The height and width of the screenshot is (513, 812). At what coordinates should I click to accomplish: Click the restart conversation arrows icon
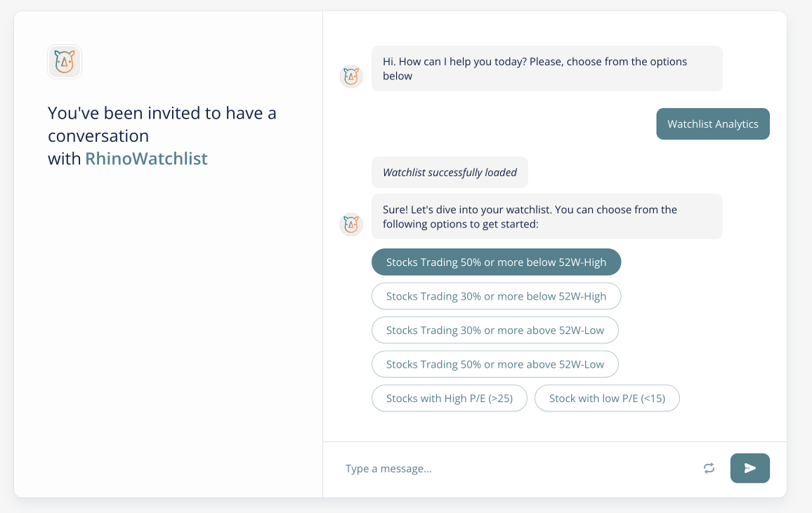pyautogui.click(x=709, y=468)
